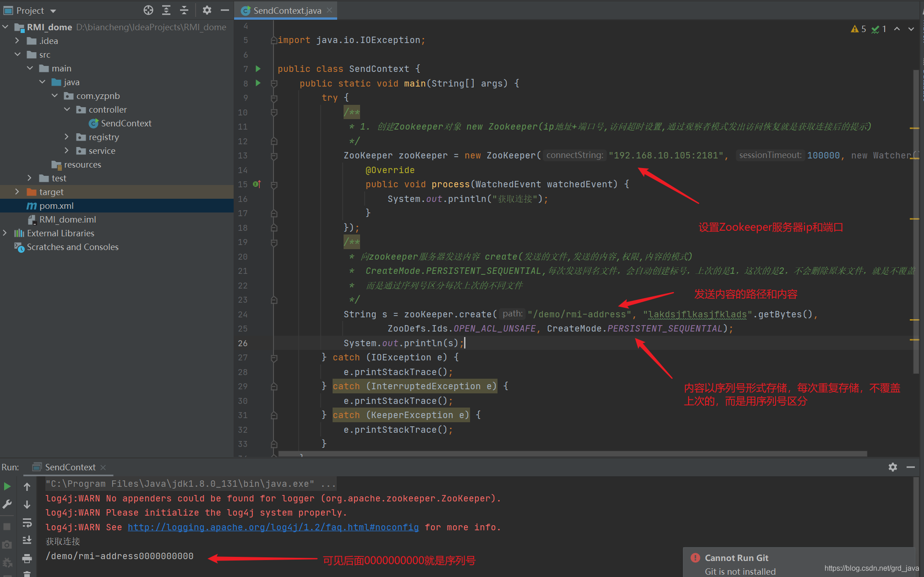
Task: Click the Collapse All icon in Project toolbar
Action: point(184,10)
